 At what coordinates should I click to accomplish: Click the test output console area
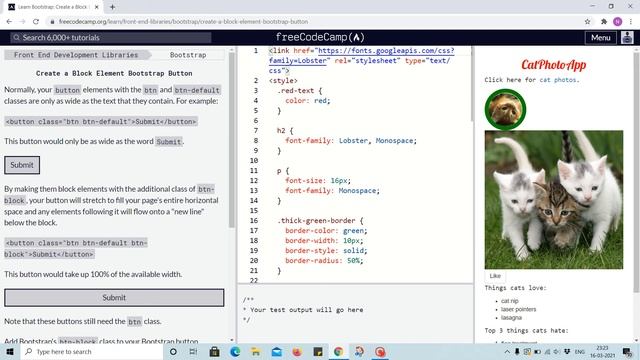355,313
